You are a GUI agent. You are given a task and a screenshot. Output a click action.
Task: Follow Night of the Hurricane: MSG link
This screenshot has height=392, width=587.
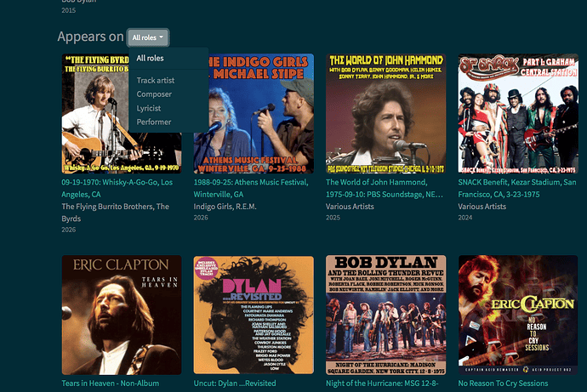382,383
